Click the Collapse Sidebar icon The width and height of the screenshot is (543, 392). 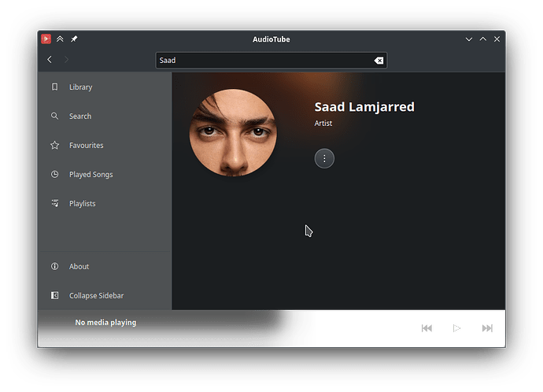coord(55,295)
